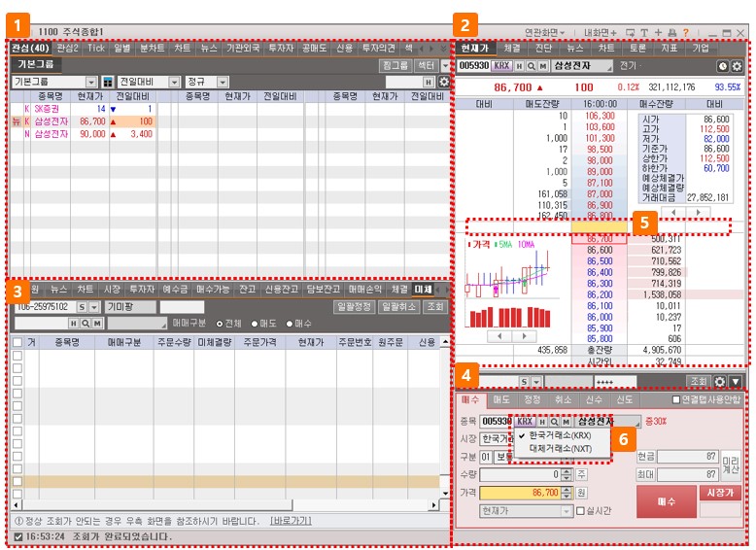Open help question mark icon in title bar
This screenshot has width=756, height=550.
pyautogui.click(x=686, y=33)
